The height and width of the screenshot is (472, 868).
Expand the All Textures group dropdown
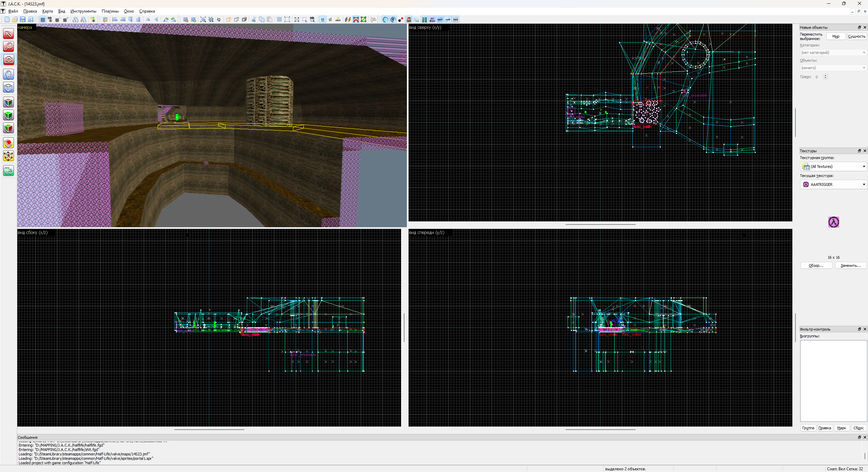(x=833, y=166)
